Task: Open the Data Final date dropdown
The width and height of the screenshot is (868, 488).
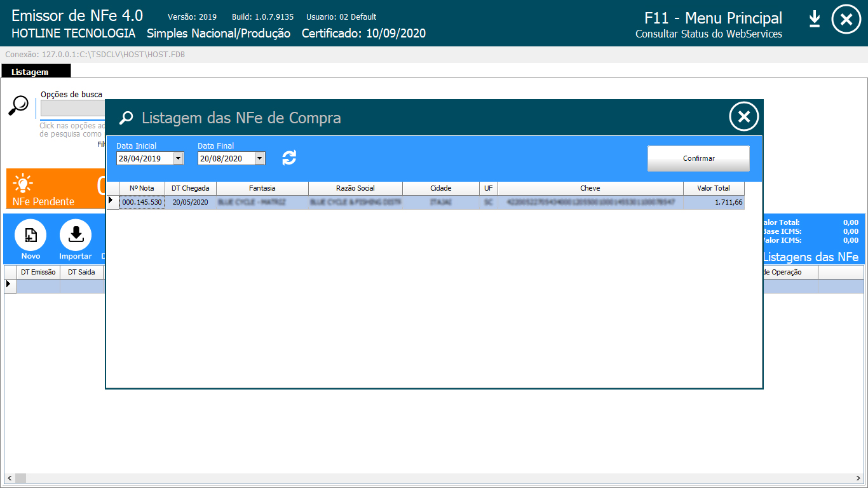Action: (259, 159)
